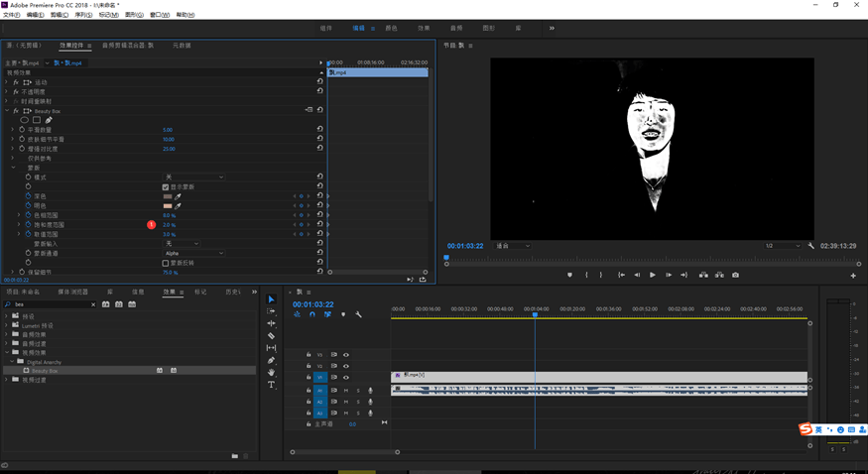The image size is (868, 474).
Task: Select the Beauty Box effect in list
Action: point(46,370)
